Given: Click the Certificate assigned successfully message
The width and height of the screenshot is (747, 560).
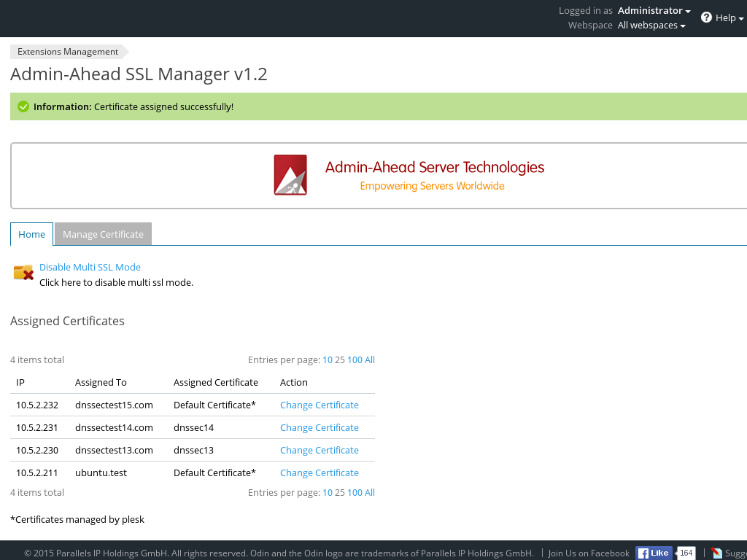Looking at the screenshot, I should coord(163,106).
